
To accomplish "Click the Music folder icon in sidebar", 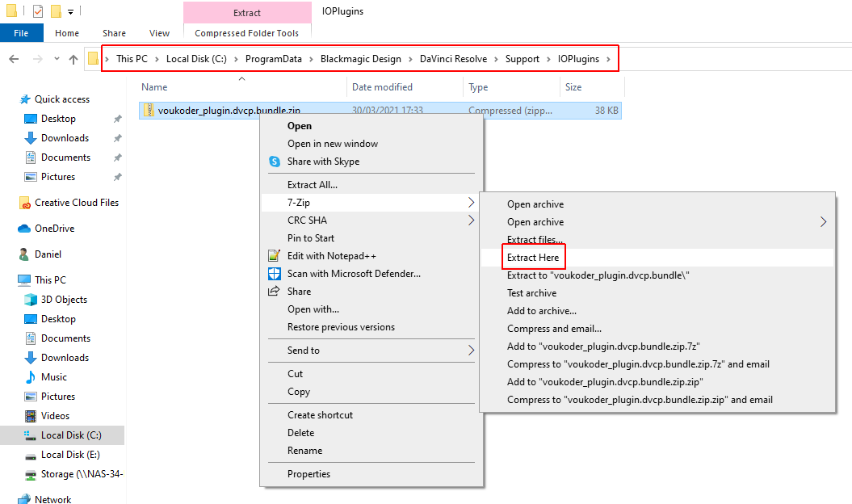I will pos(31,377).
